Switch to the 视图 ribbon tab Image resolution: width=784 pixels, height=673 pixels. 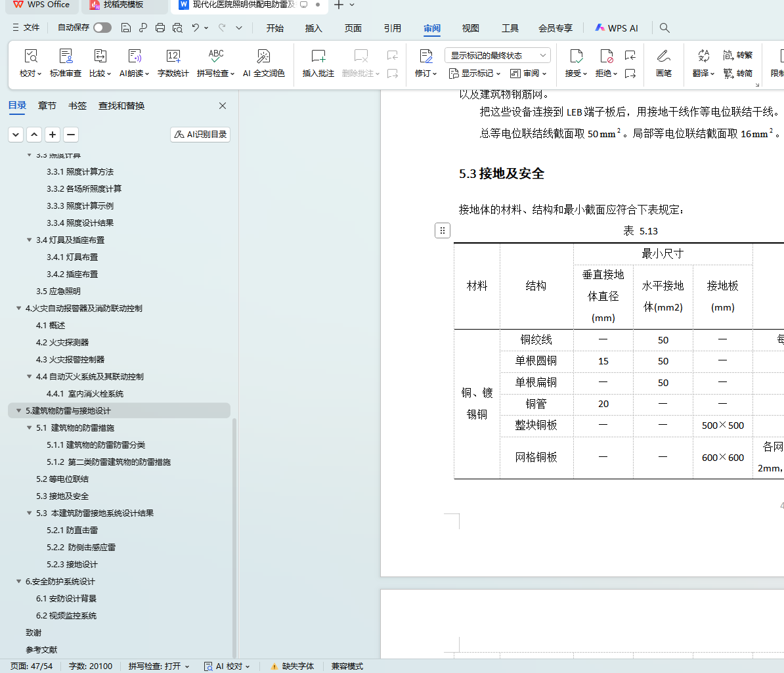(471, 28)
